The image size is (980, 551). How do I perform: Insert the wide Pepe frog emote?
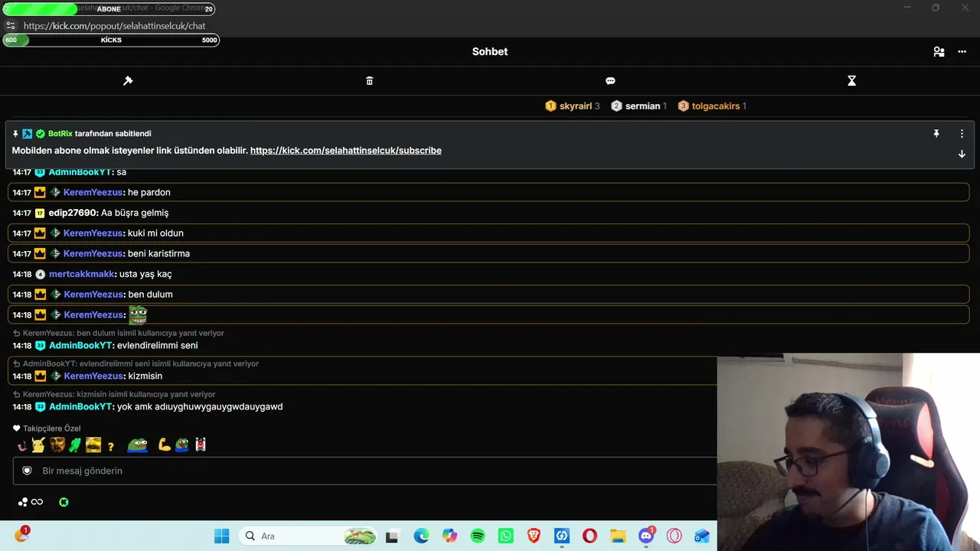click(138, 445)
